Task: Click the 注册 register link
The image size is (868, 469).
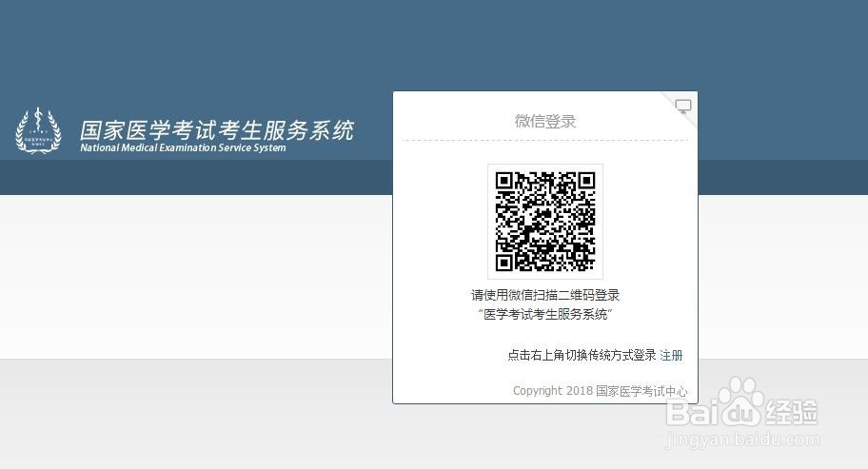Action: (672, 355)
